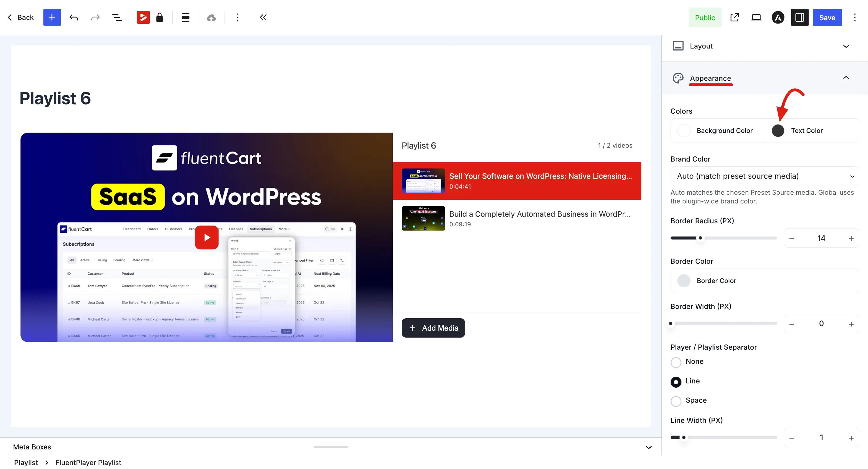
Task: Open the Text Color swatch
Action: pos(778,131)
